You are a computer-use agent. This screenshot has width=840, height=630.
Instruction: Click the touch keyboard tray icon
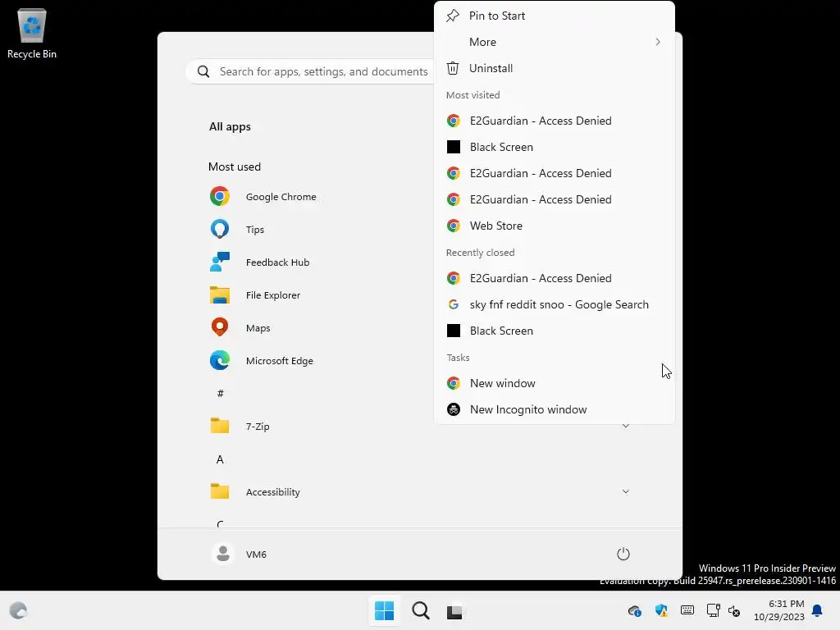pyautogui.click(x=687, y=610)
